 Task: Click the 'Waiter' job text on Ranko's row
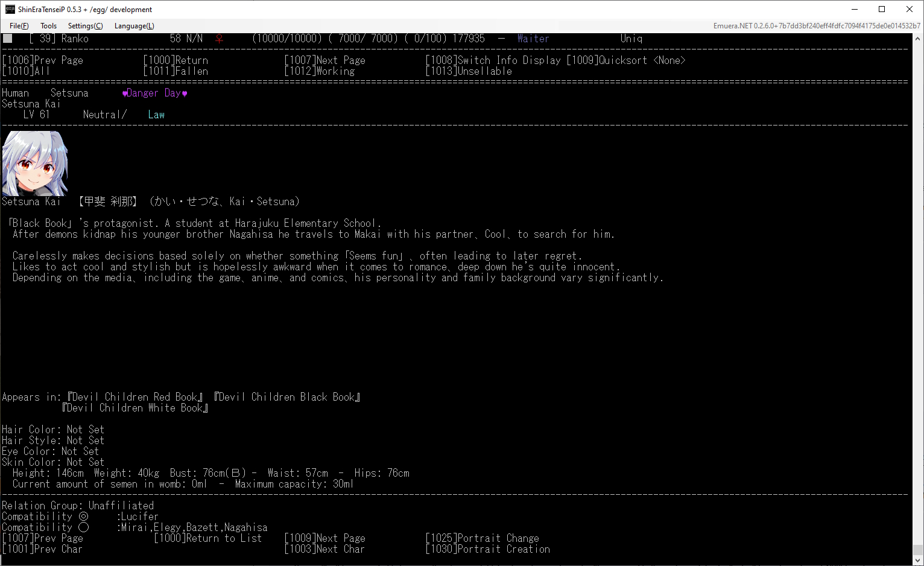[x=533, y=39]
